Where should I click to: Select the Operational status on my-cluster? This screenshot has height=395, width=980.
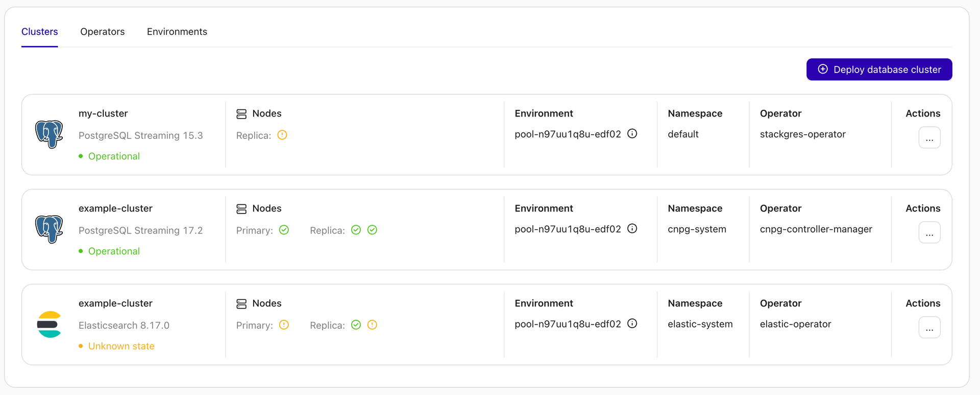click(113, 156)
